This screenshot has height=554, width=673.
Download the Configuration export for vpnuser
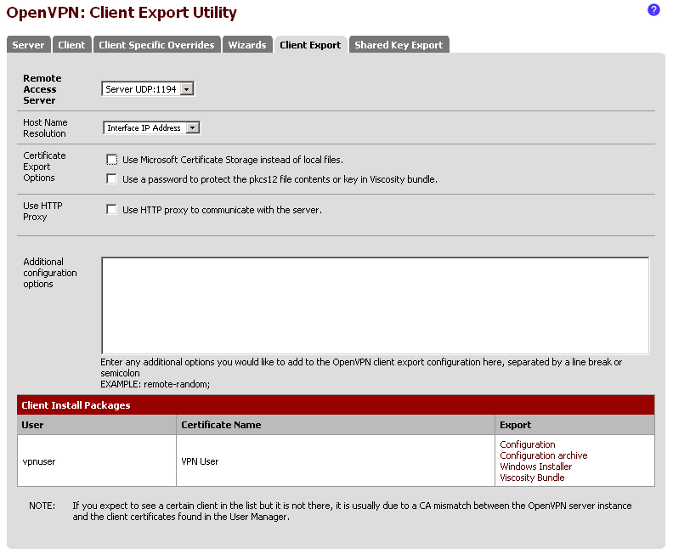(527, 445)
